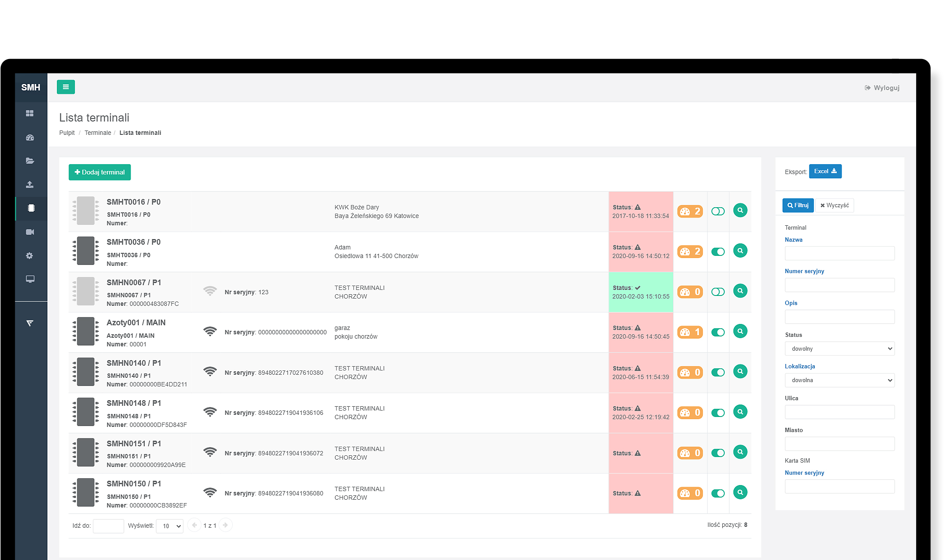Click the Excel export button
This screenshot has width=948, height=560.
pos(825,171)
